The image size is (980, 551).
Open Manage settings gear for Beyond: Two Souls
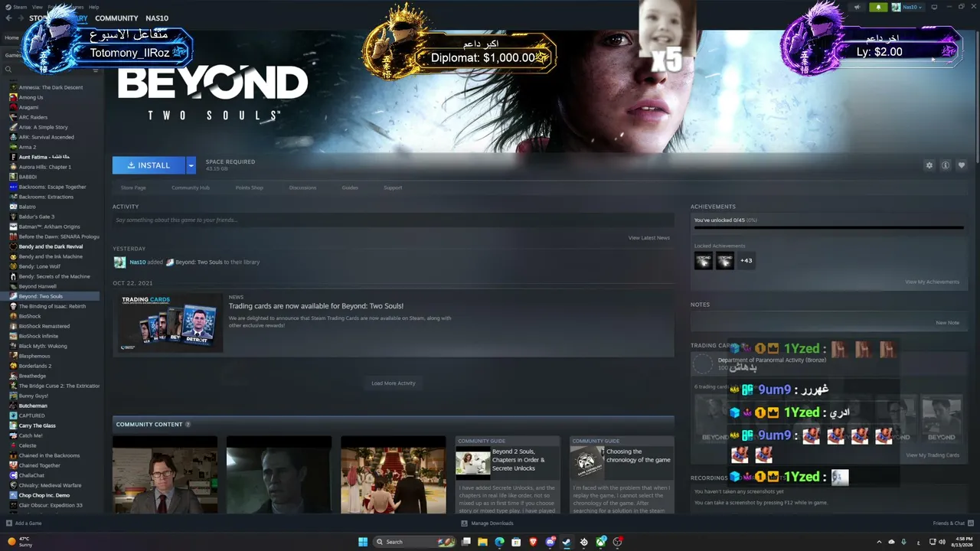coord(929,165)
